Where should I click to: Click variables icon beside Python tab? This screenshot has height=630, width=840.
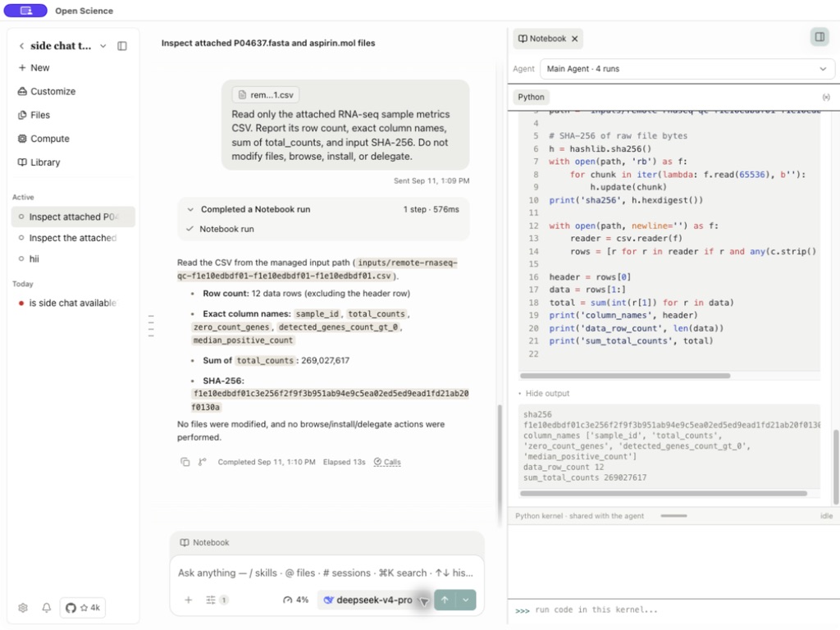click(826, 98)
